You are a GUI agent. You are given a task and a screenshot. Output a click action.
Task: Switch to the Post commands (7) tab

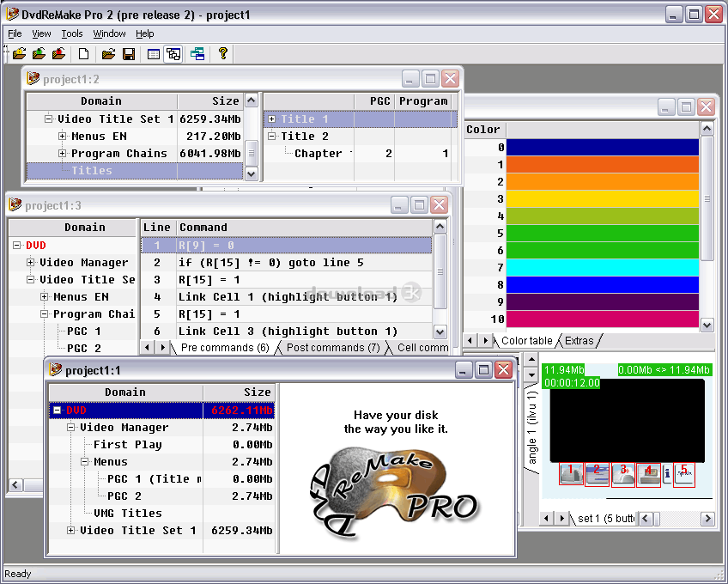point(333,348)
